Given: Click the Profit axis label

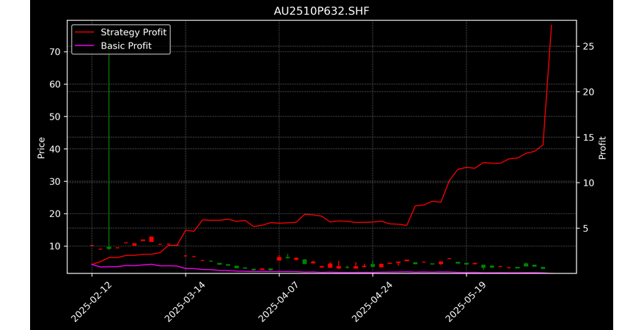Looking at the screenshot, I should [602, 147].
